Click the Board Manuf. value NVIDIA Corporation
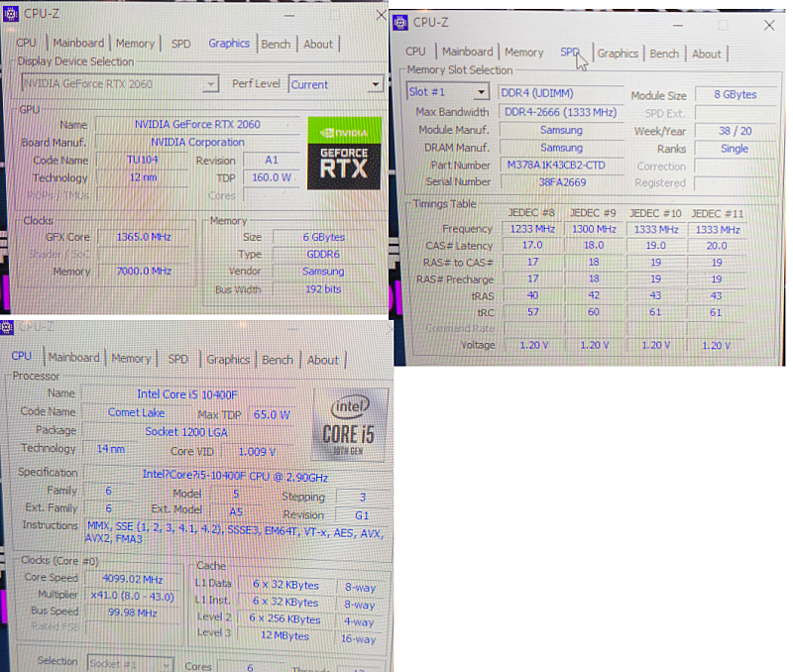Viewport: 793px width, 672px height. (x=197, y=142)
